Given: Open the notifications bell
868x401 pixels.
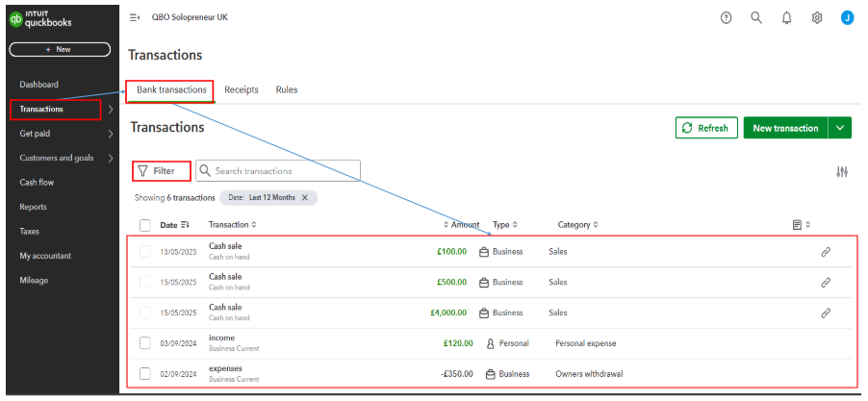Looking at the screenshot, I should 787,17.
